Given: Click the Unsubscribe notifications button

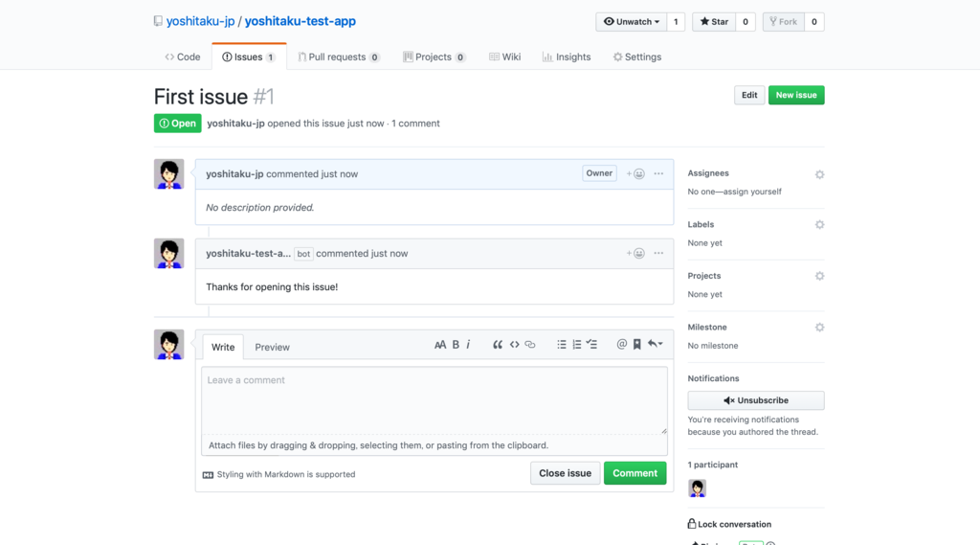Looking at the screenshot, I should click(756, 400).
